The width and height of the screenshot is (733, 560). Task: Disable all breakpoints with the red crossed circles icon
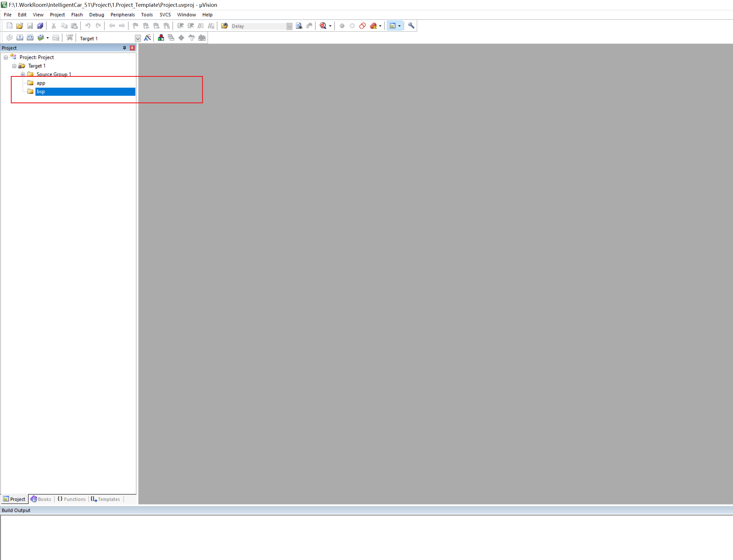(x=362, y=26)
